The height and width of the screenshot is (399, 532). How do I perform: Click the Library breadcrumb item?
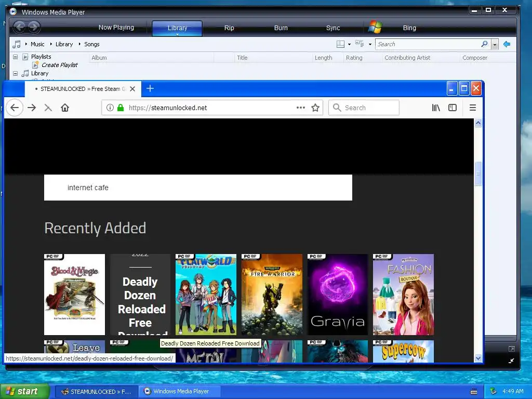pos(64,44)
